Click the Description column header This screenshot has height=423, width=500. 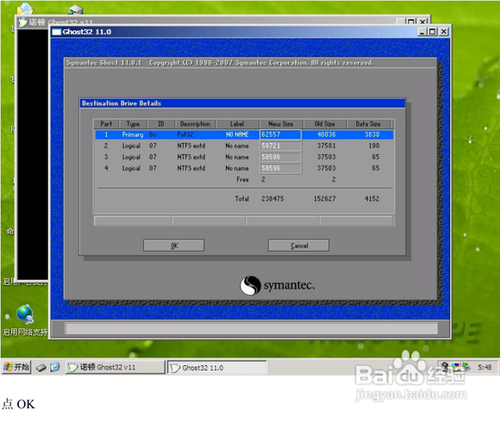click(x=195, y=124)
